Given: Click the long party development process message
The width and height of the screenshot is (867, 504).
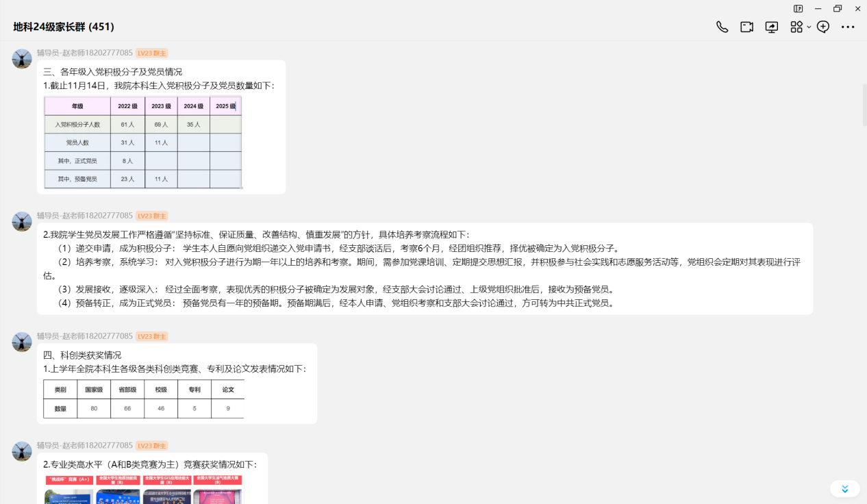Looking at the screenshot, I should point(425,268).
